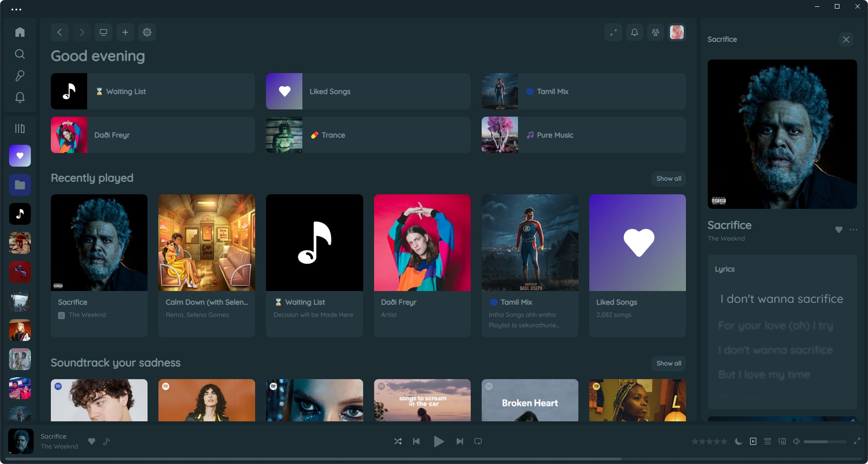Click Sacrifice album art in player bar
This screenshot has height=464, width=868.
21,441
